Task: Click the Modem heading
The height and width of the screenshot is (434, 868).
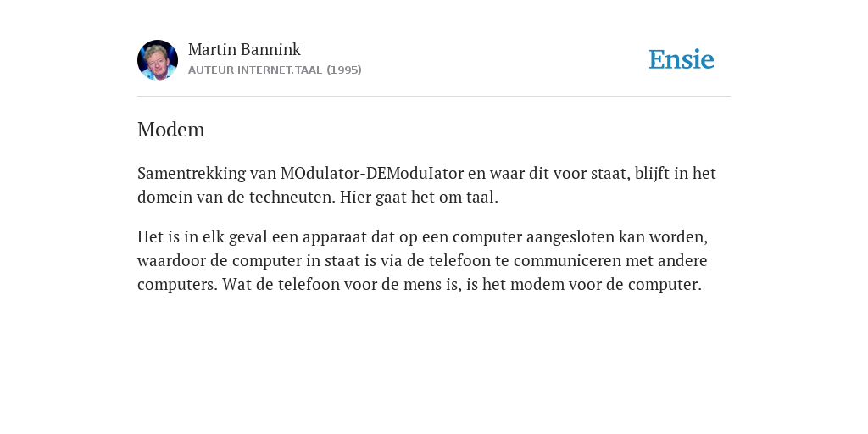Action: (x=171, y=130)
